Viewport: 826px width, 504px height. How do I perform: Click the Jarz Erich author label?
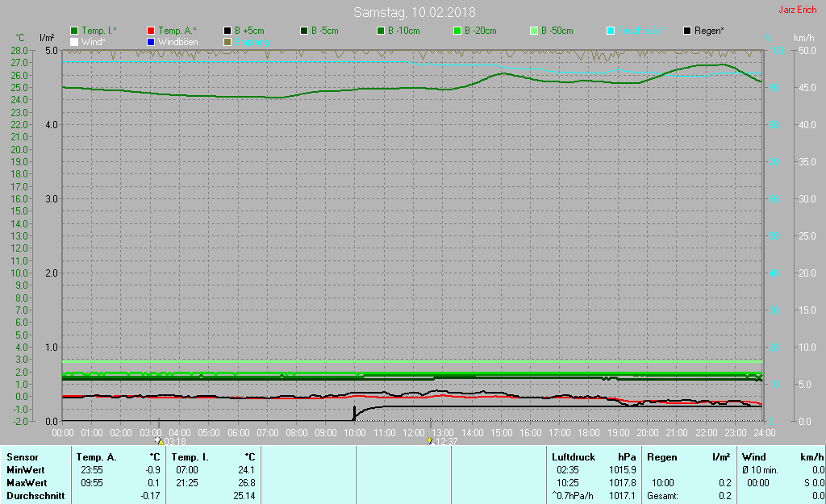(797, 10)
